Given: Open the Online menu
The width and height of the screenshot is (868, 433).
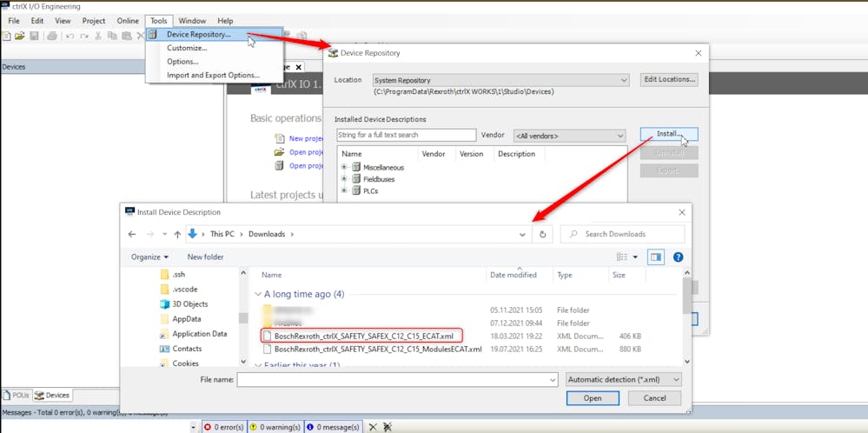Looking at the screenshot, I should coord(128,21).
